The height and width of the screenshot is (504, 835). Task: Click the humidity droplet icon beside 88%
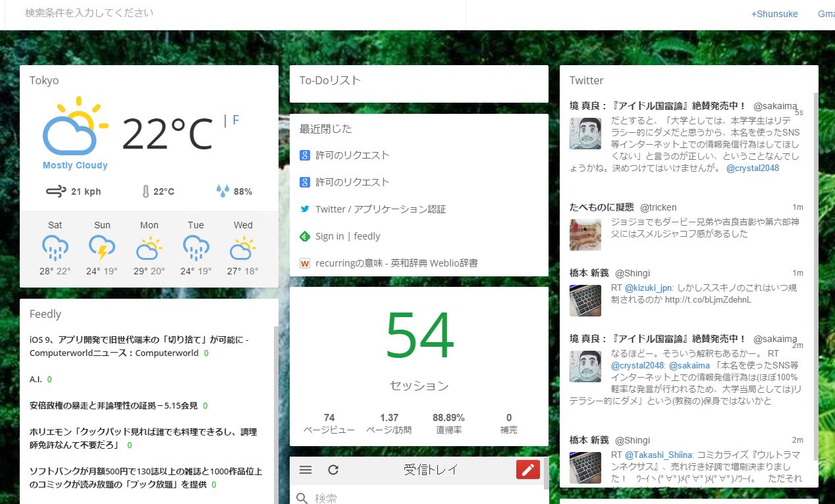click(x=223, y=191)
